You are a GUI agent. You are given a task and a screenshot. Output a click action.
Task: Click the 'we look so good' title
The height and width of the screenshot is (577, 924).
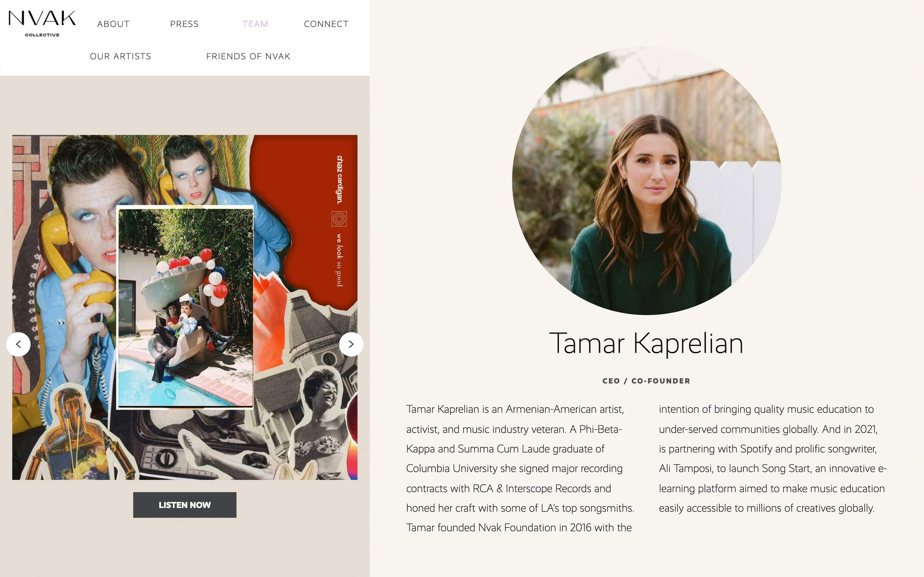(x=339, y=260)
